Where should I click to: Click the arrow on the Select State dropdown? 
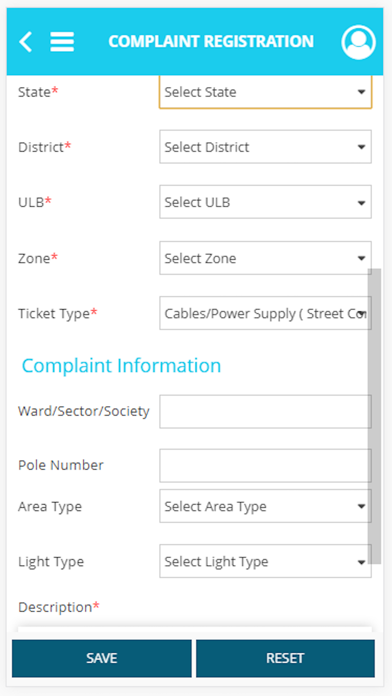(x=361, y=92)
